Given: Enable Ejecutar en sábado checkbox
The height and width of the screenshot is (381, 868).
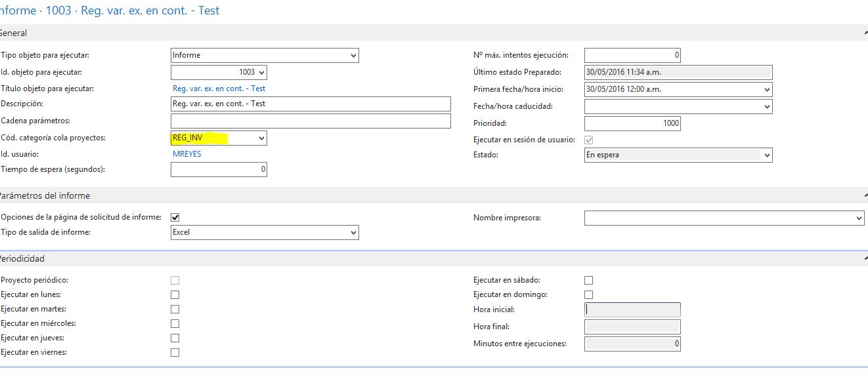Looking at the screenshot, I should point(589,281).
